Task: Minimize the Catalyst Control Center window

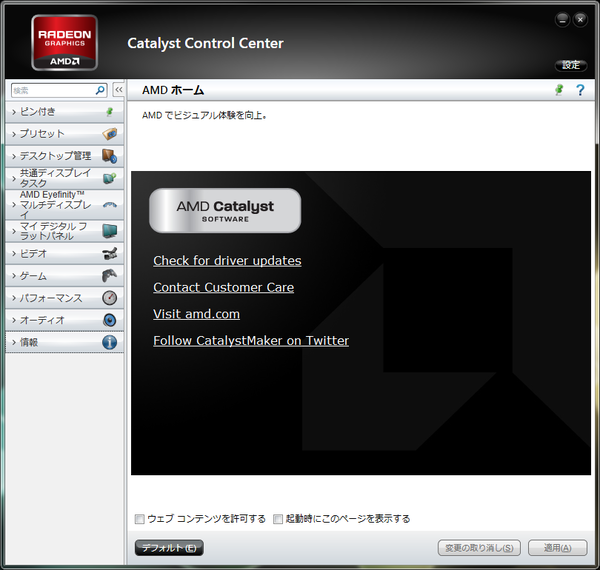Action: (562, 20)
